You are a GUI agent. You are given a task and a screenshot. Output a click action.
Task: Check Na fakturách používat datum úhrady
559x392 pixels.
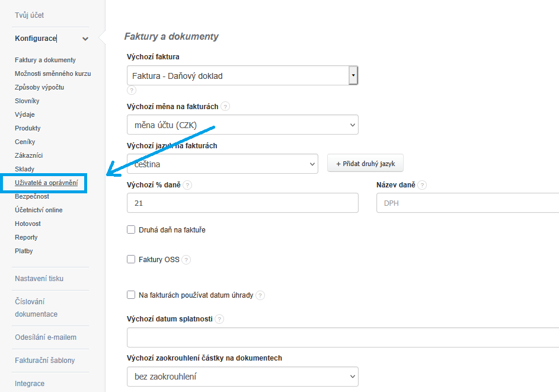131,295
